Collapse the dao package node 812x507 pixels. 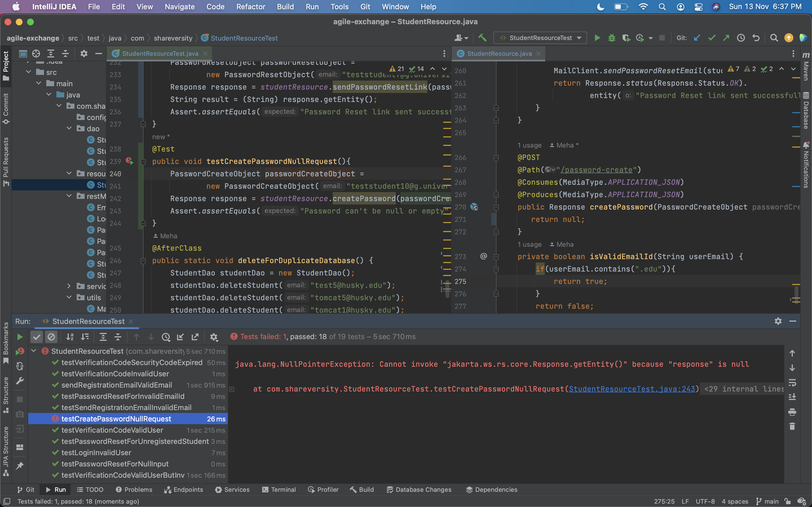[69, 128]
